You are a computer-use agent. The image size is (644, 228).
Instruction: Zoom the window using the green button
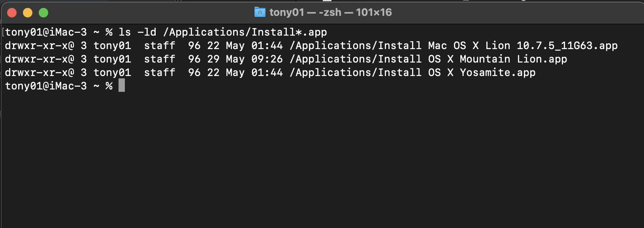(x=43, y=13)
